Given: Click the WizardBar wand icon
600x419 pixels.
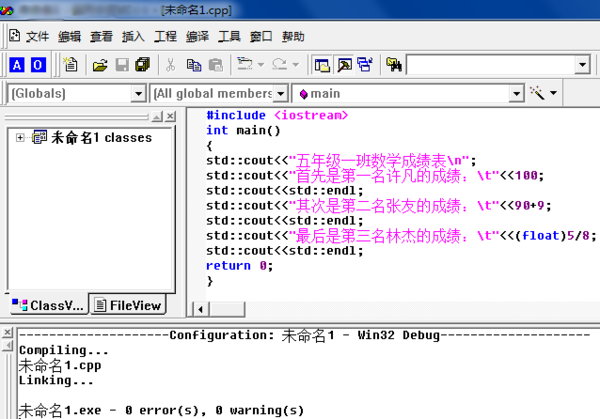Looking at the screenshot, I should (x=538, y=93).
